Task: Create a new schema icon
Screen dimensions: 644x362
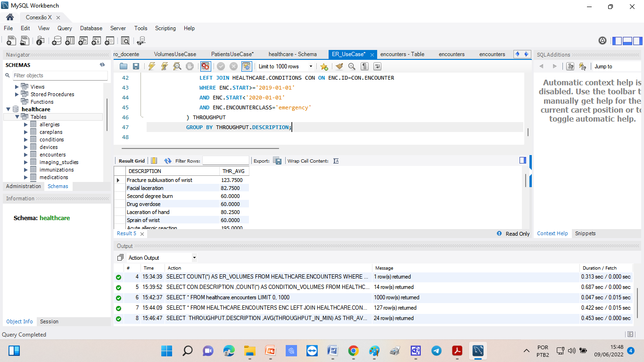Action: coord(57,41)
